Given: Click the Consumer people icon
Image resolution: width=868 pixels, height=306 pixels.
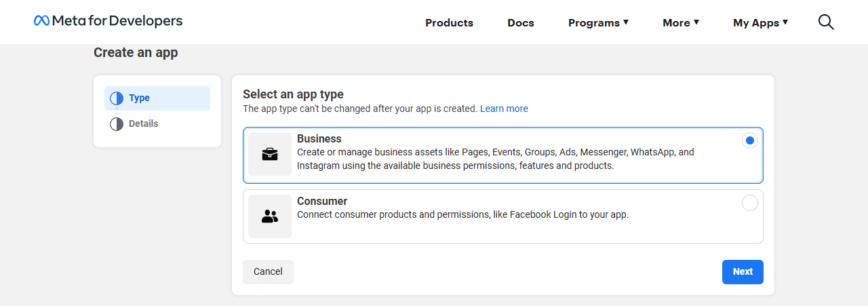Looking at the screenshot, I should tap(270, 216).
